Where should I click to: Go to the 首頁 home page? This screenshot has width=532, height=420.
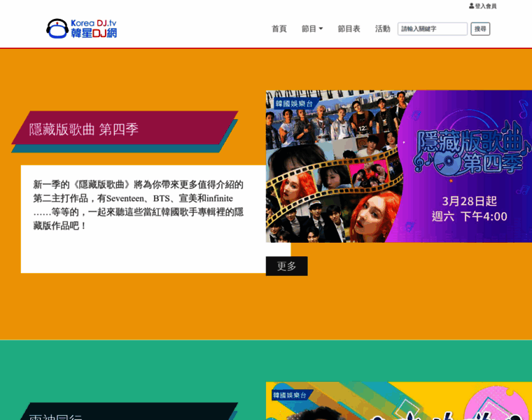pos(279,29)
